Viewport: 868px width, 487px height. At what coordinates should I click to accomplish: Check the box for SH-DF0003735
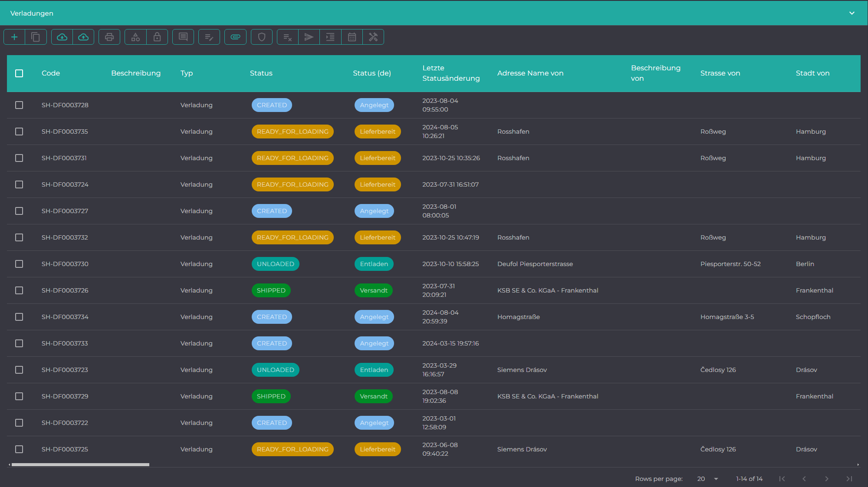click(19, 132)
